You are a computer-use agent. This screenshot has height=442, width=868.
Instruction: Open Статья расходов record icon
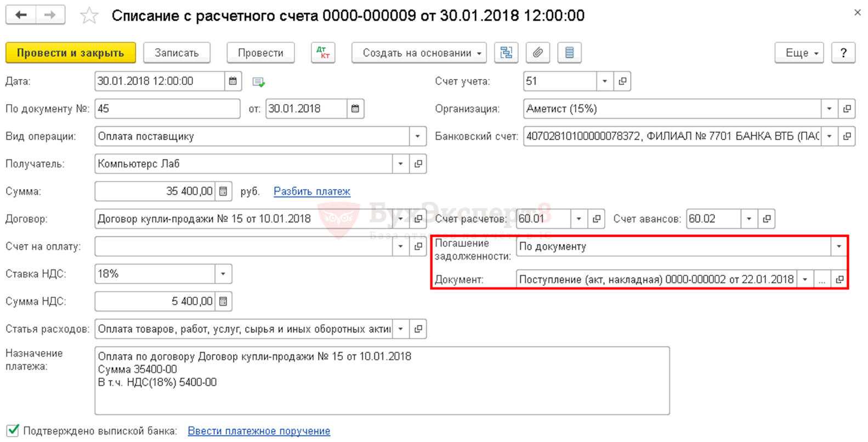tap(418, 329)
